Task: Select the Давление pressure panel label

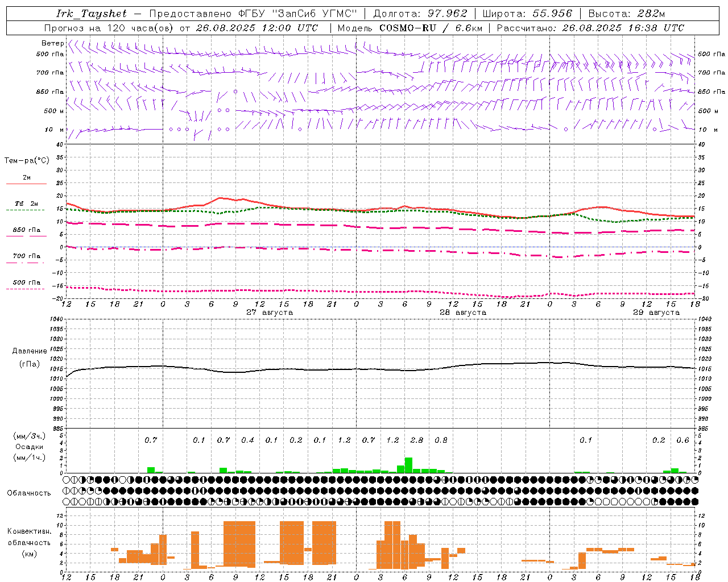Action: point(30,351)
